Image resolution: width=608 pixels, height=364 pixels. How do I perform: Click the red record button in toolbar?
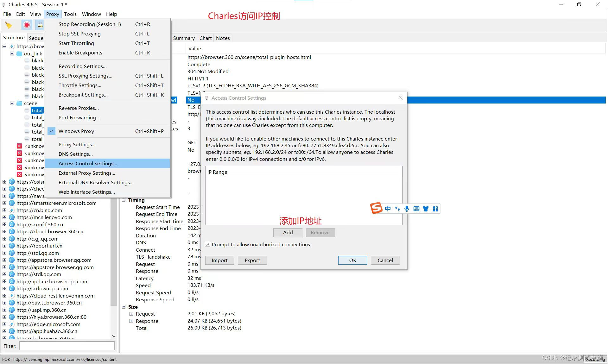(x=27, y=25)
